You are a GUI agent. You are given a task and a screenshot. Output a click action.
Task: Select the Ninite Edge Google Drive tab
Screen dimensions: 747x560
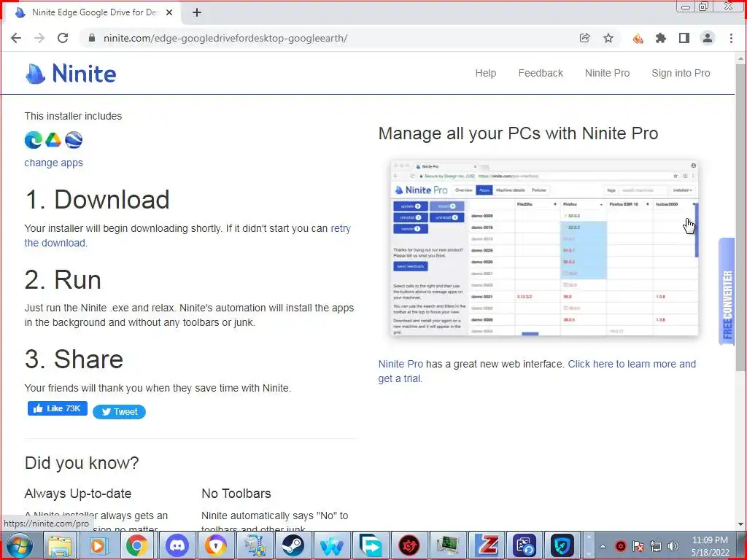point(94,13)
